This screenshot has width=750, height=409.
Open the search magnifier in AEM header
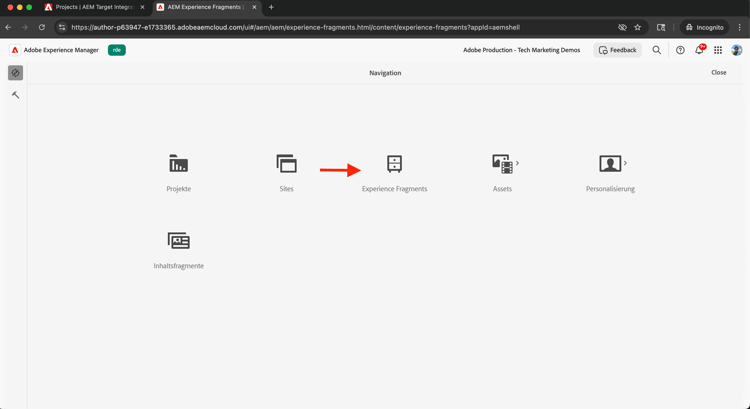(657, 50)
